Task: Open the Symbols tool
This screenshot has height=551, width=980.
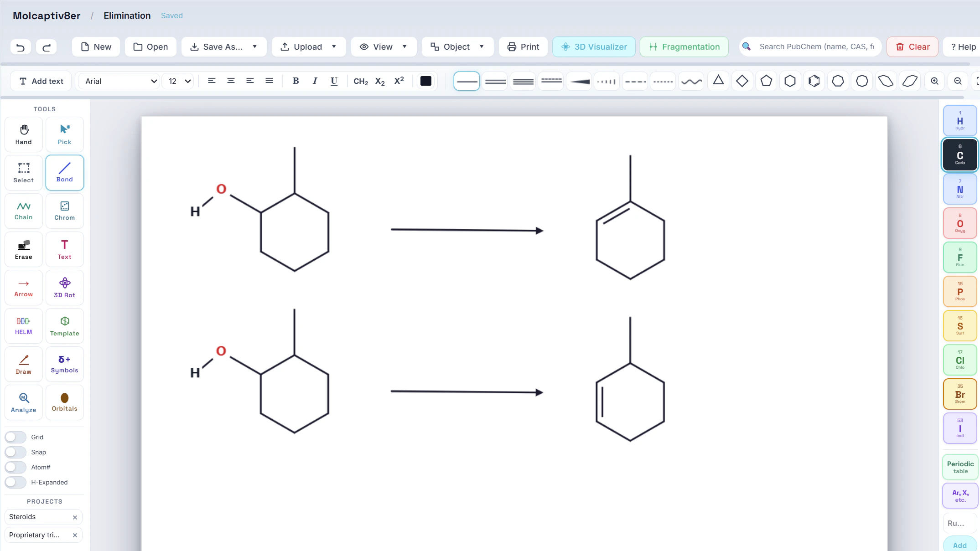Action: click(x=65, y=364)
